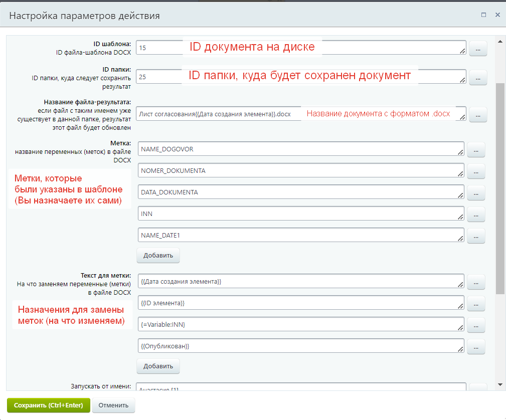Save settings with Сохранить (Ctrl+Enter) button
This screenshot has height=420, width=506.
pos(48,405)
